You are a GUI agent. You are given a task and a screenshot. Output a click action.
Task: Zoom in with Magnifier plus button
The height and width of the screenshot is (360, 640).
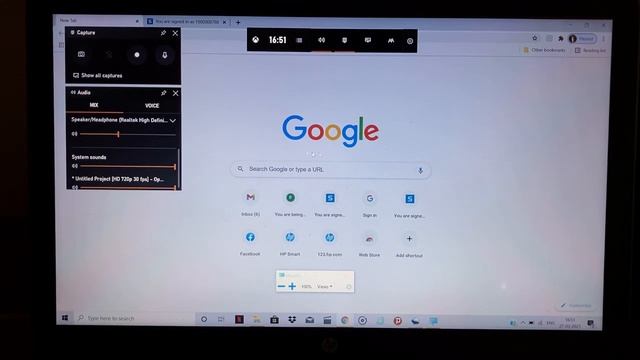[x=292, y=287]
